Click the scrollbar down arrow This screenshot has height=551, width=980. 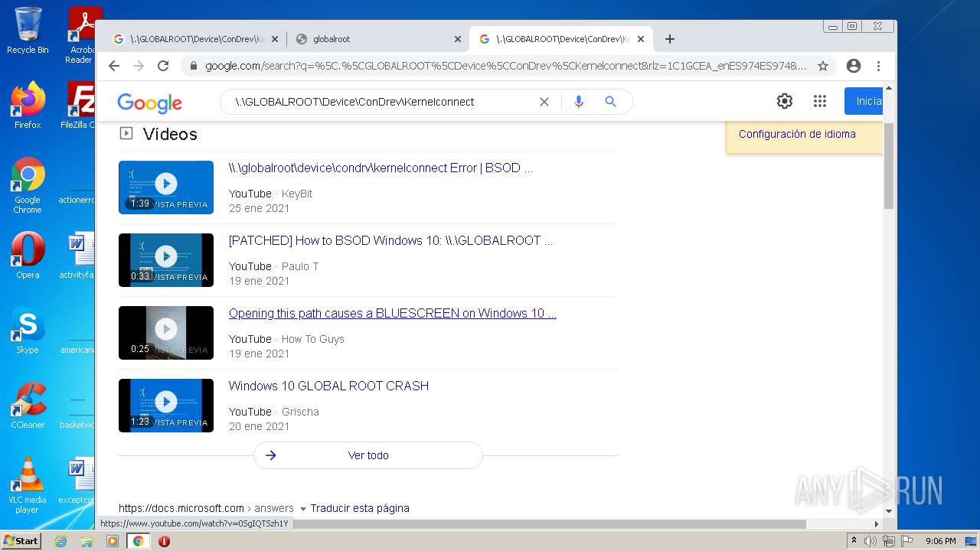click(x=889, y=511)
